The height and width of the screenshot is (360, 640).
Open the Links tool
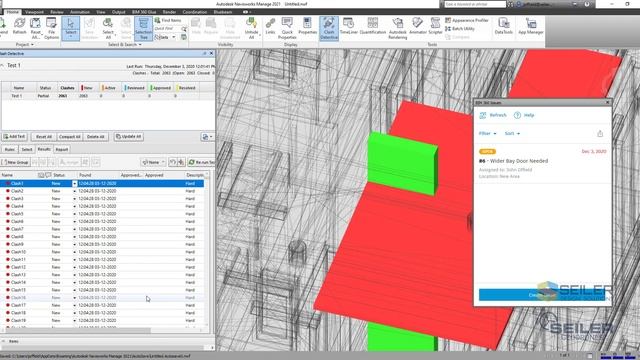[270, 26]
